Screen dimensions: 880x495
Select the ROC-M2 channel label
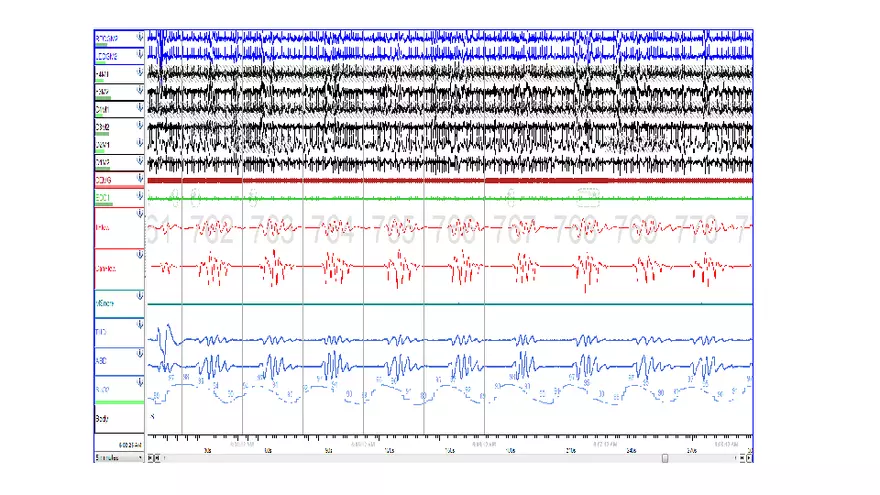pos(107,39)
